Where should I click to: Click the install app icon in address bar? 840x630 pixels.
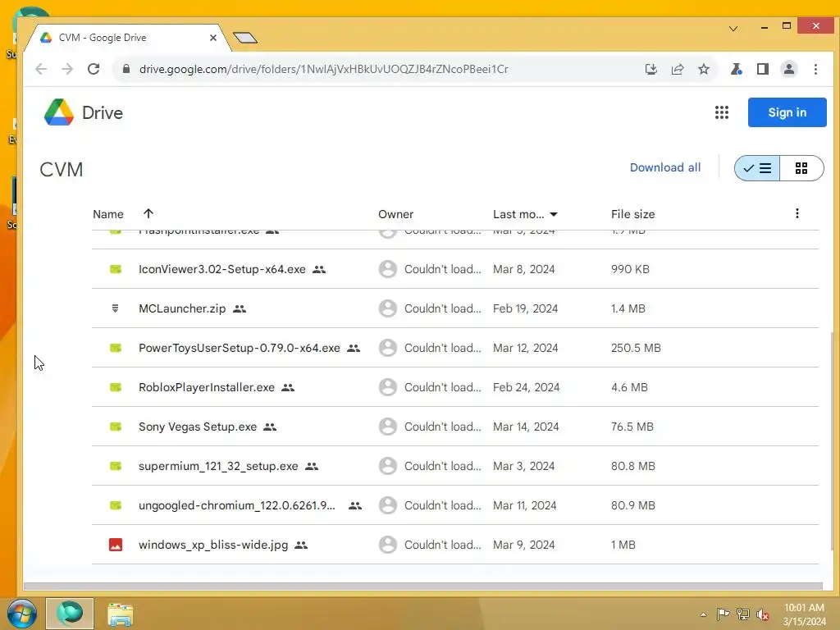click(x=651, y=69)
